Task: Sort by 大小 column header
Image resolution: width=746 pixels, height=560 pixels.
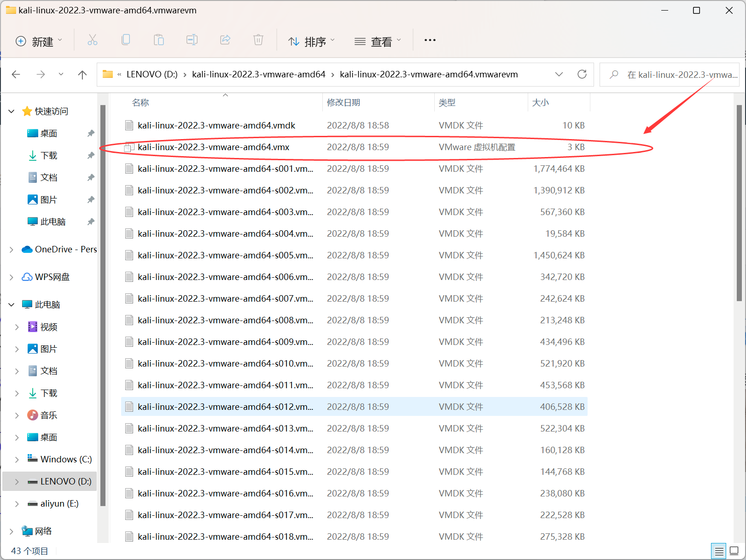Action: click(x=541, y=102)
